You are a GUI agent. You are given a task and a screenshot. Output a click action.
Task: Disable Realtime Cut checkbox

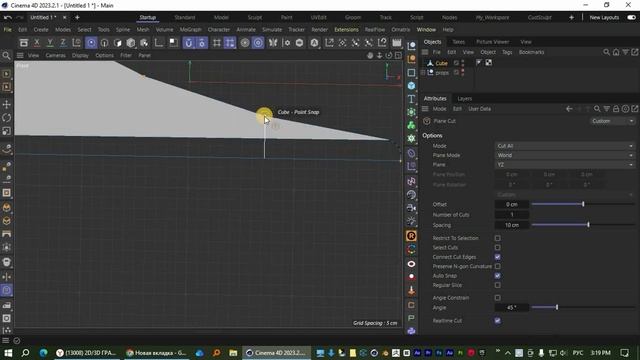[x=498, y=320]
